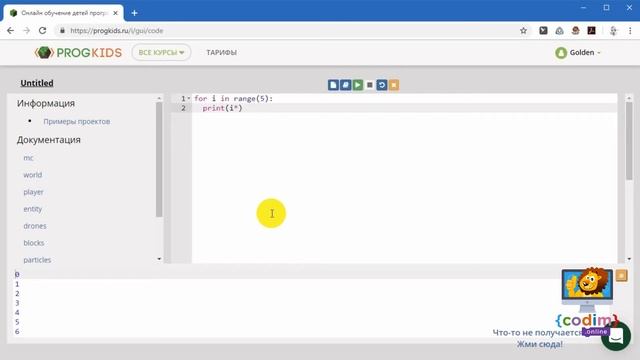The height and width of the screenshot is (360, 640).
Task: Click the output line showing 6
Action: coord(17,331)
